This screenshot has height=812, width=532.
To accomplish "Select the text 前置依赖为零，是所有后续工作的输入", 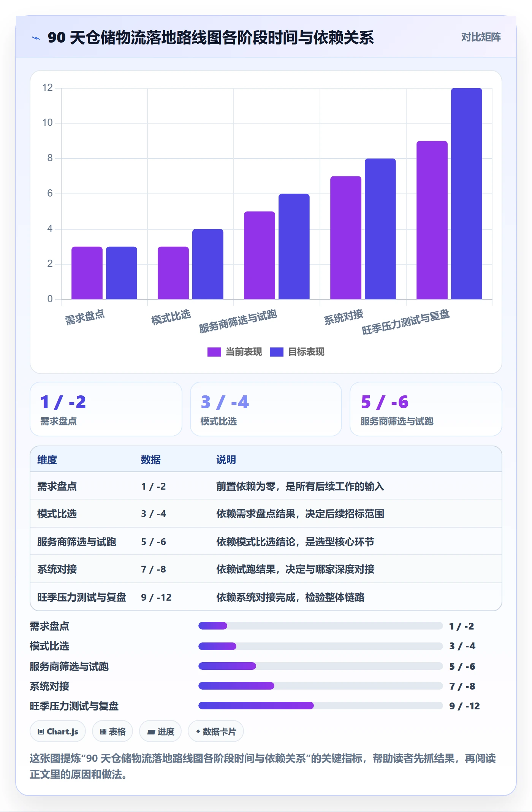I will pyautogui.click(x=300, y=486).
